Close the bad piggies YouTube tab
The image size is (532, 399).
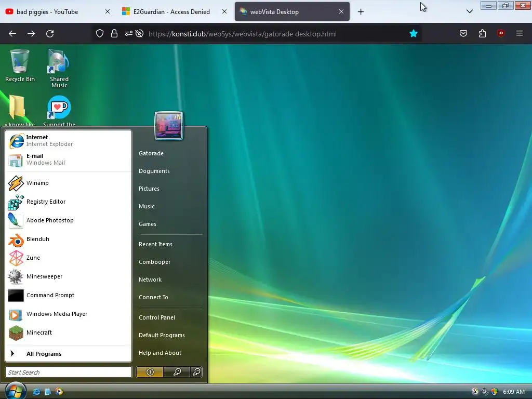(x=107, y=11)
